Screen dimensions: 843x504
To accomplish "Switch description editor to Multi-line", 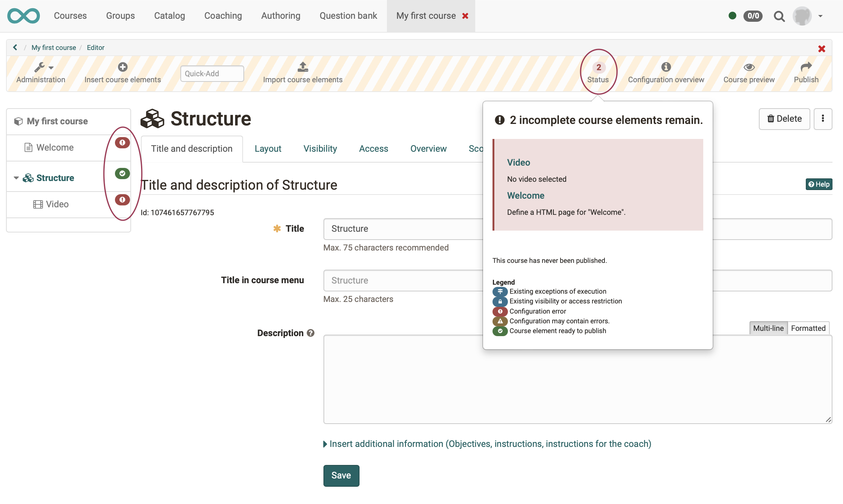I will coord(768,328).
